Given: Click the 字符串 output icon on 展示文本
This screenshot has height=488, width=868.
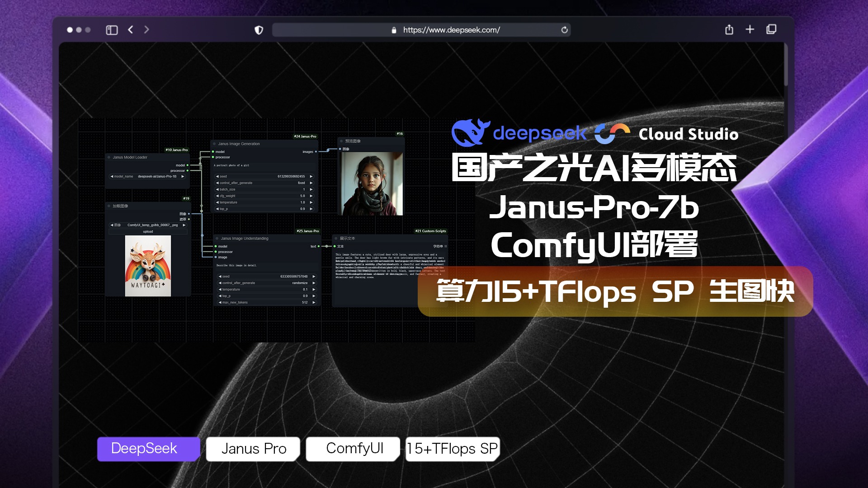Looking at the screenshot, I should [446, 246].
